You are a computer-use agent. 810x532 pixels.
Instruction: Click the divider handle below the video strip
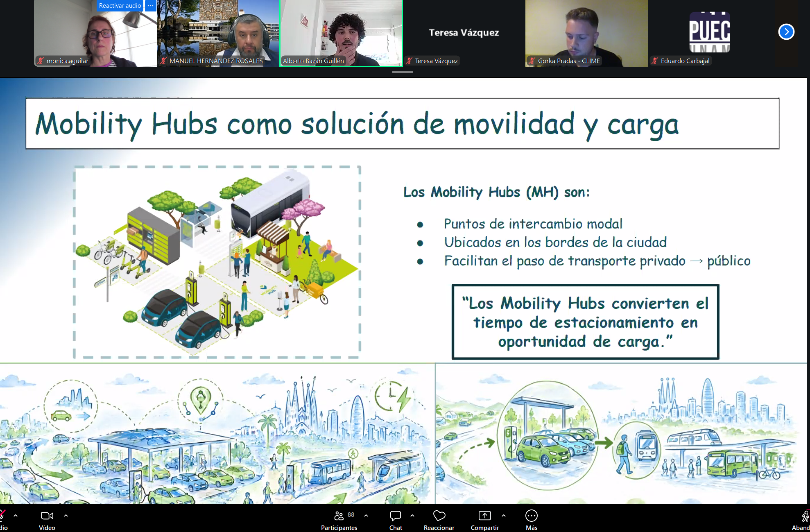pyautogui.click(x=402, y=72)
